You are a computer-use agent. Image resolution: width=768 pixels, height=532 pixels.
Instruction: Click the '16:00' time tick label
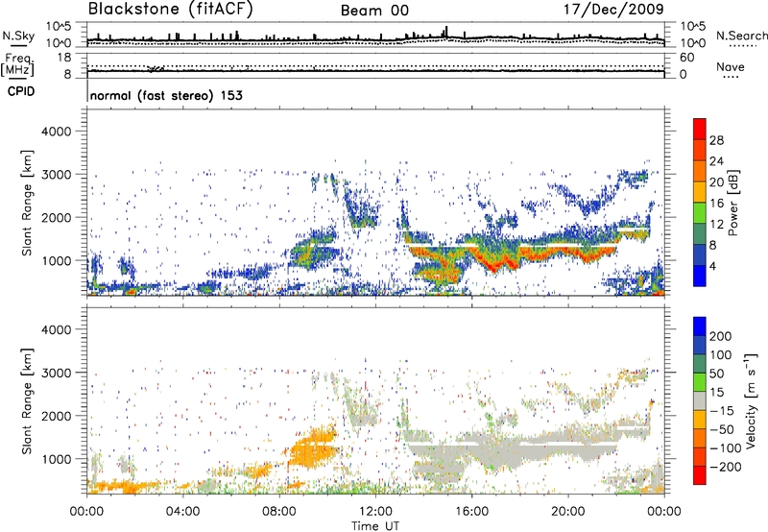point(471,512)
